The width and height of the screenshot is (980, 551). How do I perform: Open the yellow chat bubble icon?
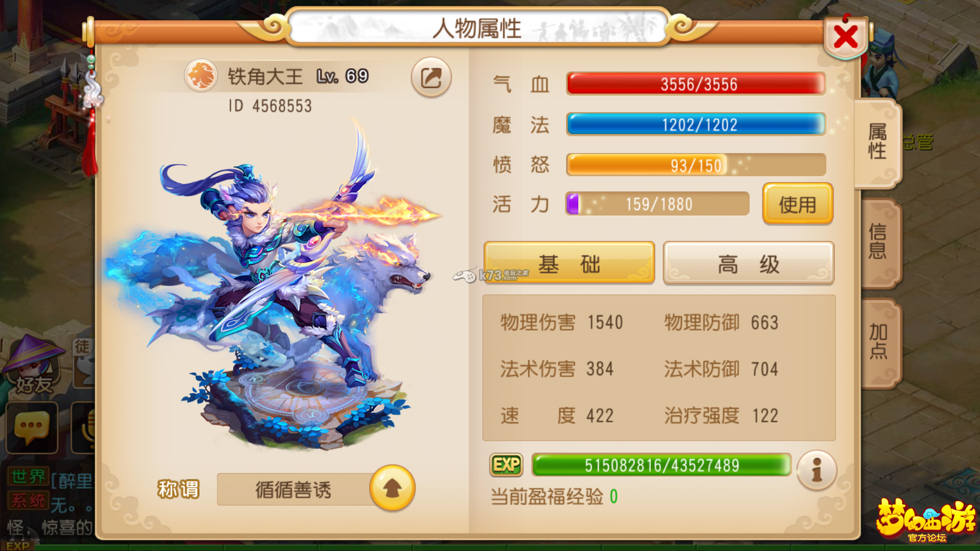click(x=32, y=428)
